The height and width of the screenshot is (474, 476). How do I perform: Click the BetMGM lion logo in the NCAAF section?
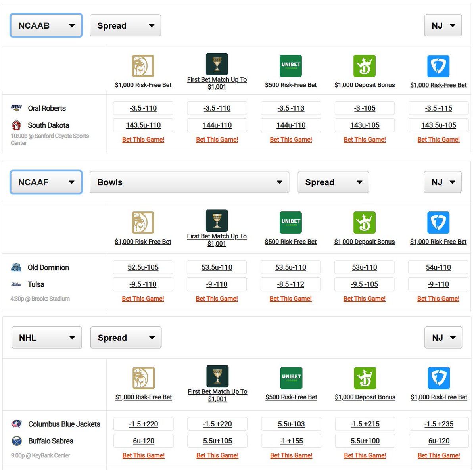(x=143, y=223)
